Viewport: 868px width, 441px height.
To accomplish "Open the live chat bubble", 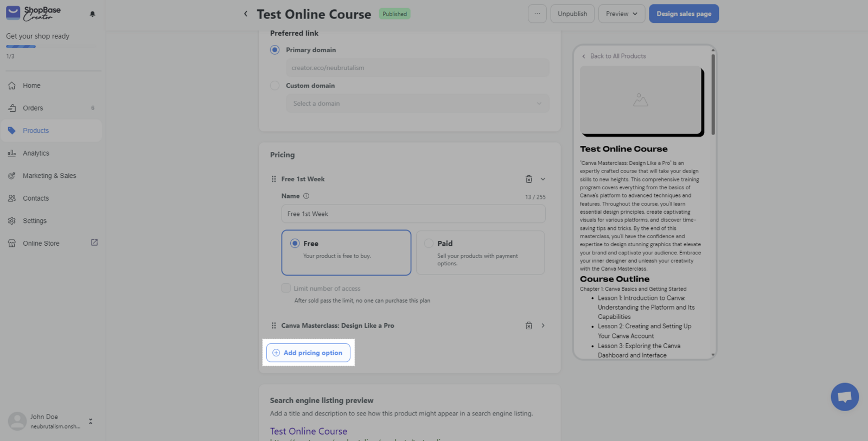I will tap(845, 397).
